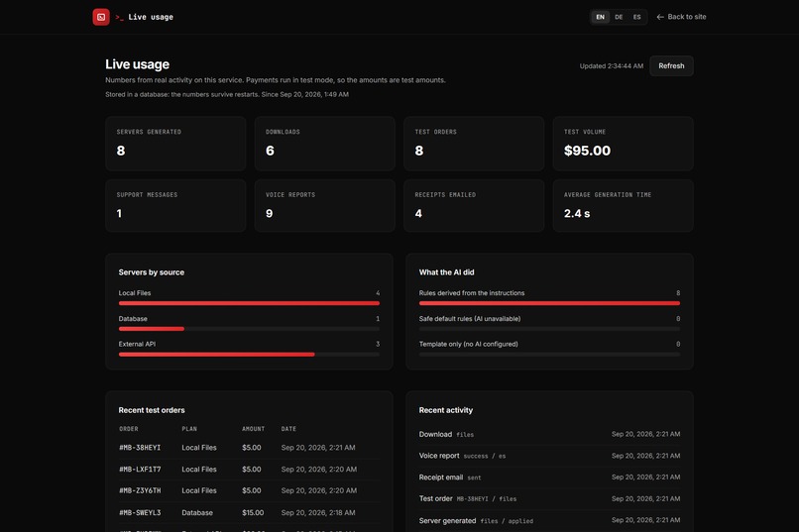Click the Back to site link
799x532 pixels.
coord(681,17)
